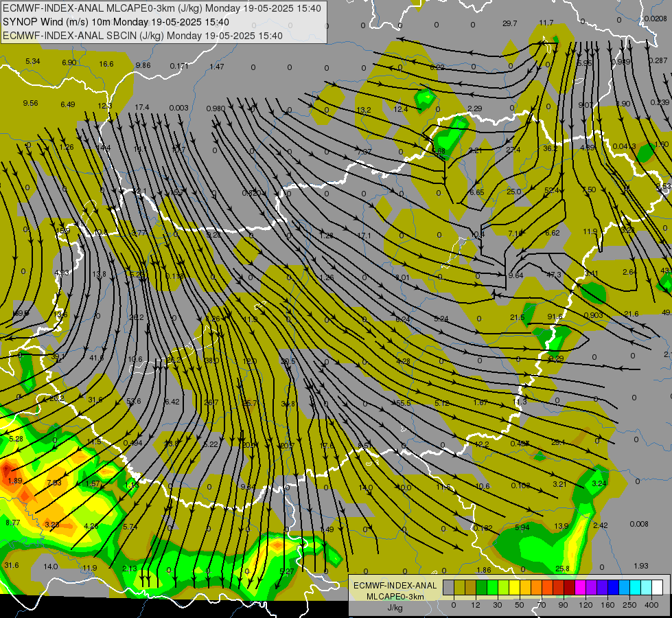
Task: Click the gray swatch in the MLCAPE legend
Action: click(x=449, y=588)
